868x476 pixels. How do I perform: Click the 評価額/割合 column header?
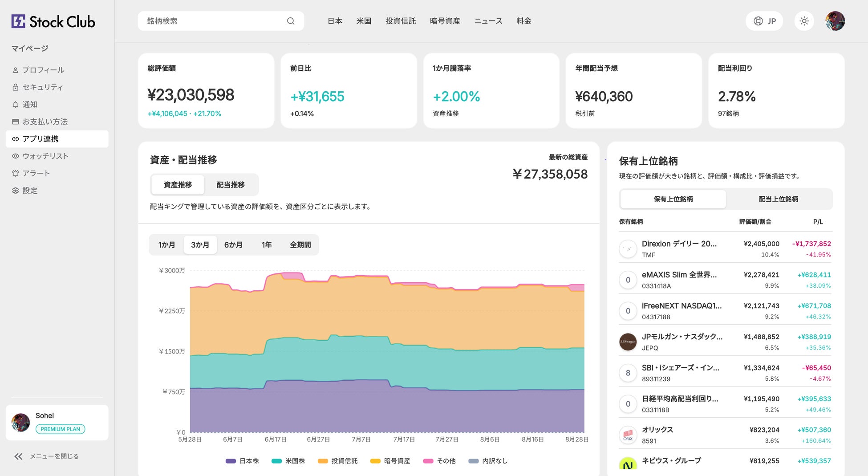coord(755,222)
